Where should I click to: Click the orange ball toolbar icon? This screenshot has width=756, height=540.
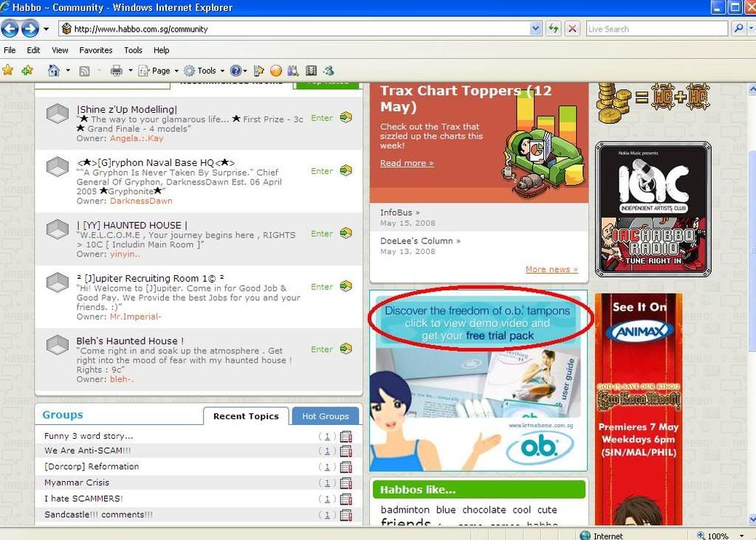click(x=276, y=71)
